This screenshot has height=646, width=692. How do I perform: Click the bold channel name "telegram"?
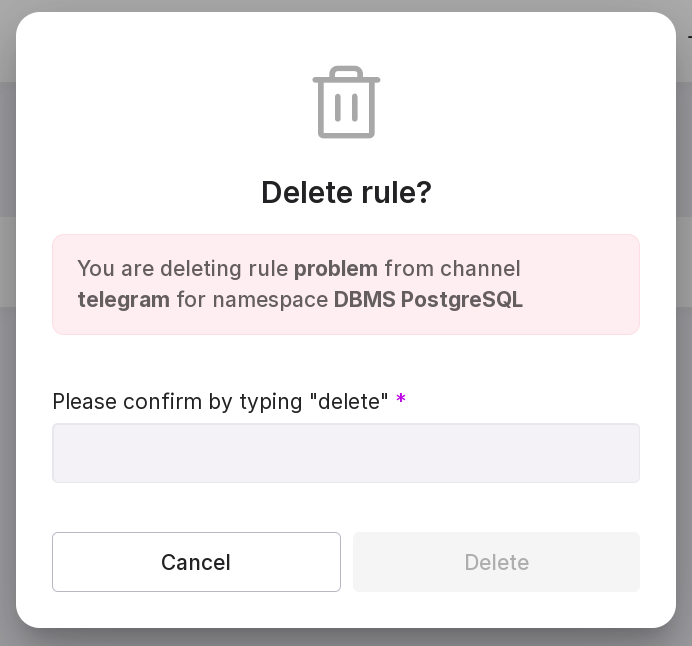[123, 300]
